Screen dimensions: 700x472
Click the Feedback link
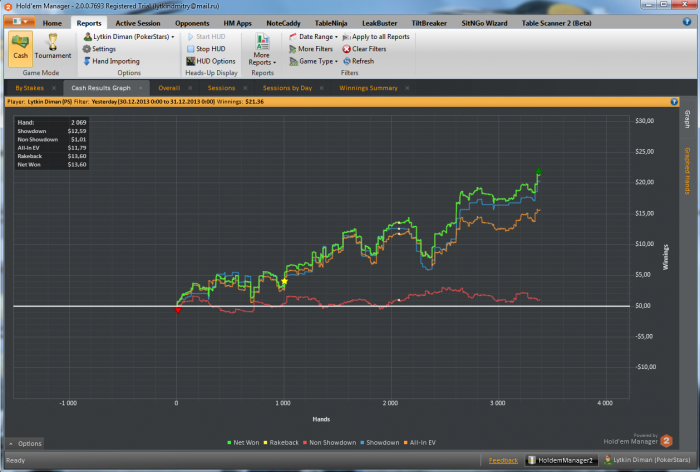(503, 460)
